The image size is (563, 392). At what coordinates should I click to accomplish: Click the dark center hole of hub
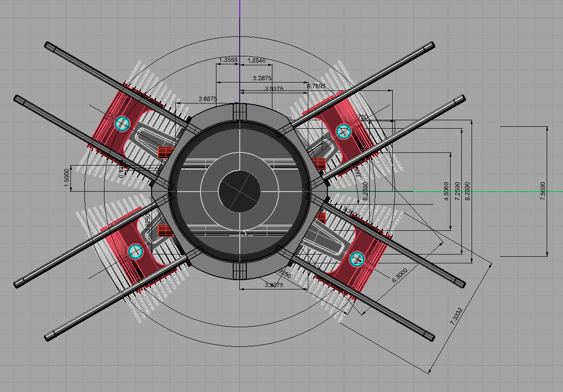click(x=239, y=191)
